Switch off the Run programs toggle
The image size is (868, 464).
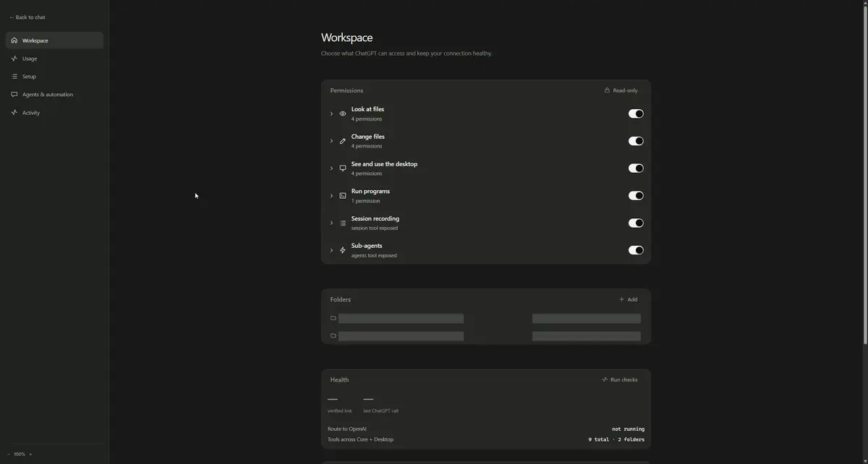tap(636, 196)
